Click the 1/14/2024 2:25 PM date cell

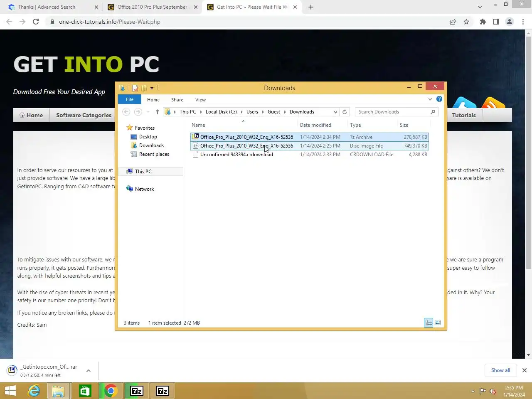click(x=320, y=145)
